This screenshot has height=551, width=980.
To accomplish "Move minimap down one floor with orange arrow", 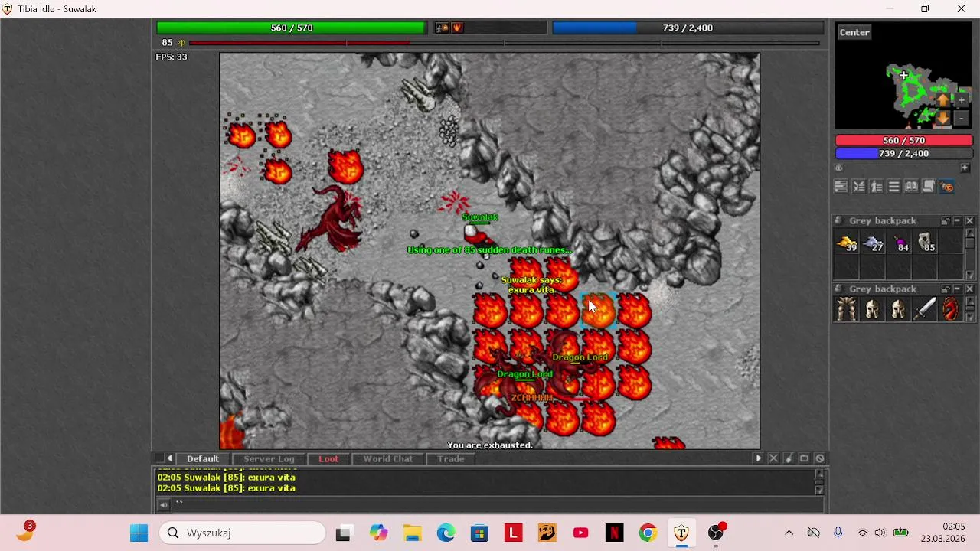I will click(x=942, y=119).
